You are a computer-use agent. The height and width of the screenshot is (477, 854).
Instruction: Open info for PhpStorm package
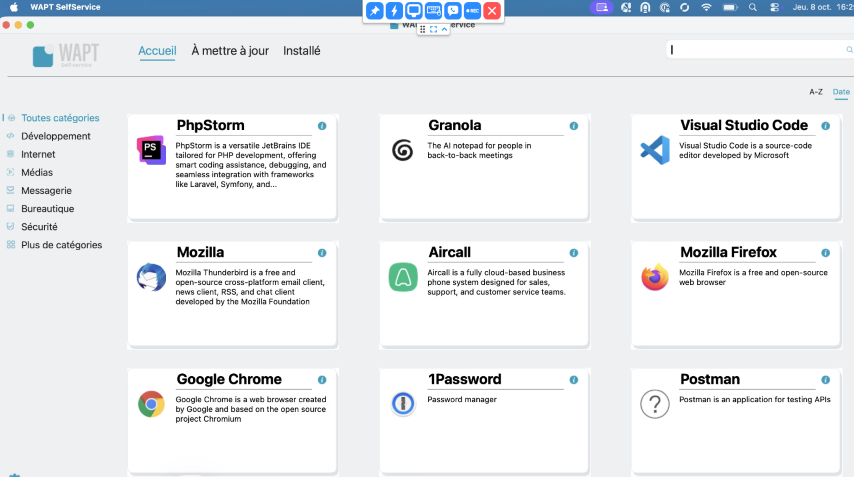(x=322, y=126)
